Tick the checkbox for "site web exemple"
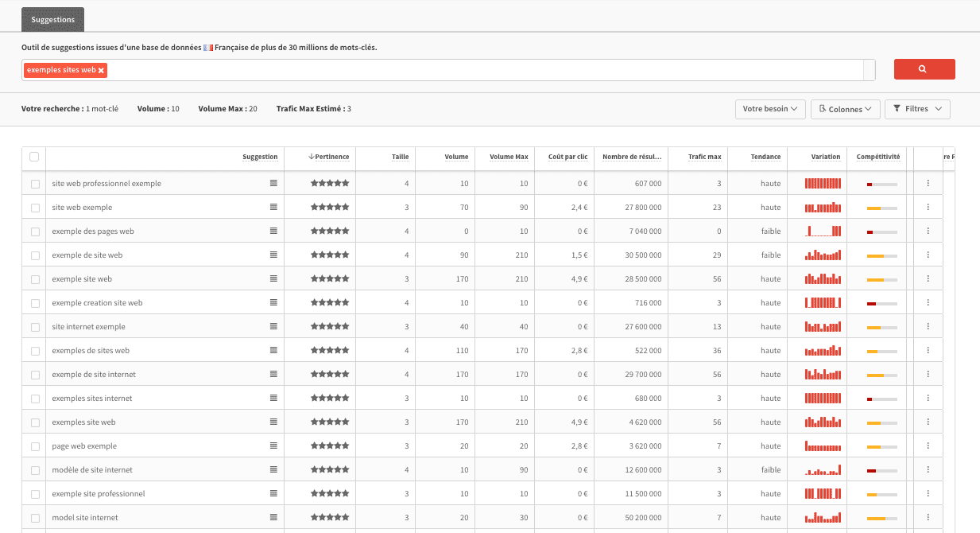The height and width of the screenshot is (533, 980). 33,207
